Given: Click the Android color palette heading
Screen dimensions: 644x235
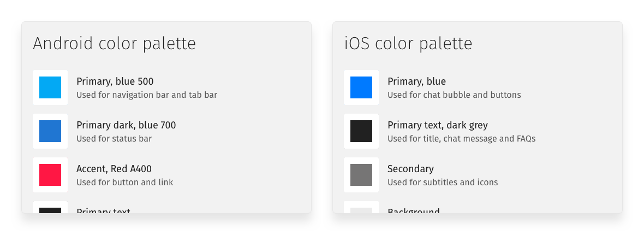Looking at the screenshot, I should pos(114,43).
